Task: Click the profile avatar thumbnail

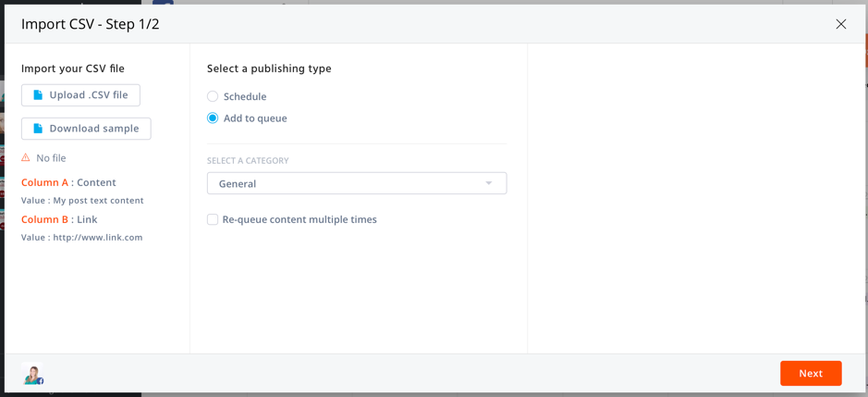Action: click(x=32, y=374)
